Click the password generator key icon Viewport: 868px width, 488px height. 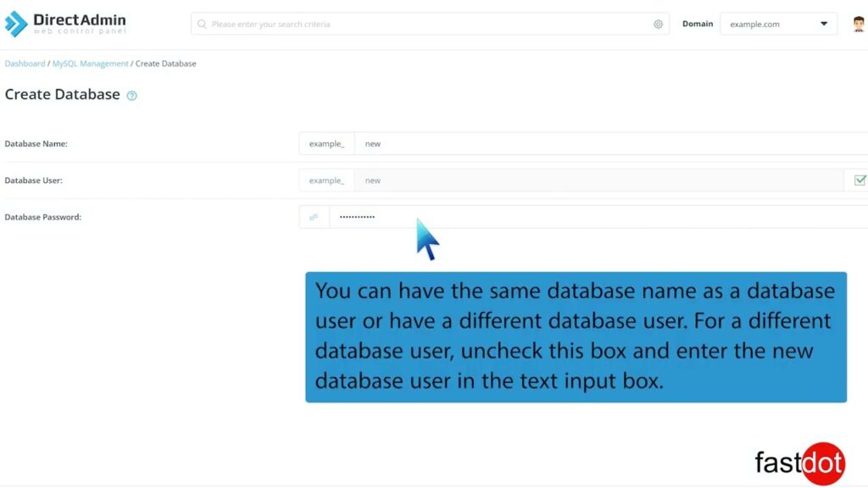point(313,217)
